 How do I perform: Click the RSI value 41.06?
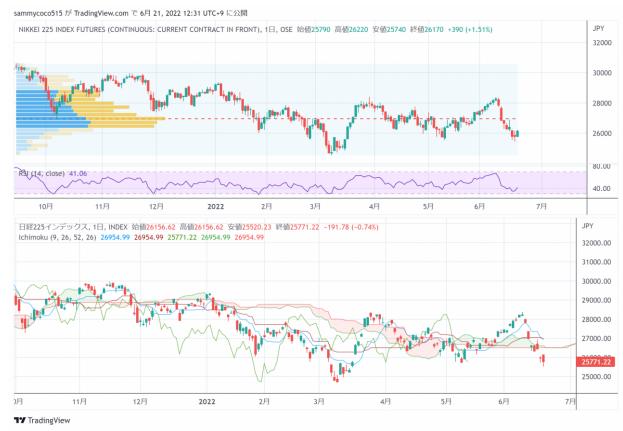[78, 174]
